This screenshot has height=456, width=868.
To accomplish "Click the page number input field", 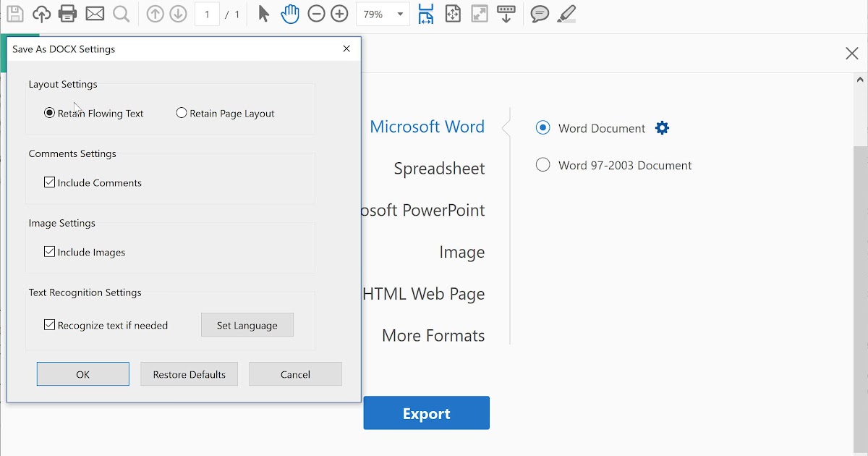I will tap(207, 14).
